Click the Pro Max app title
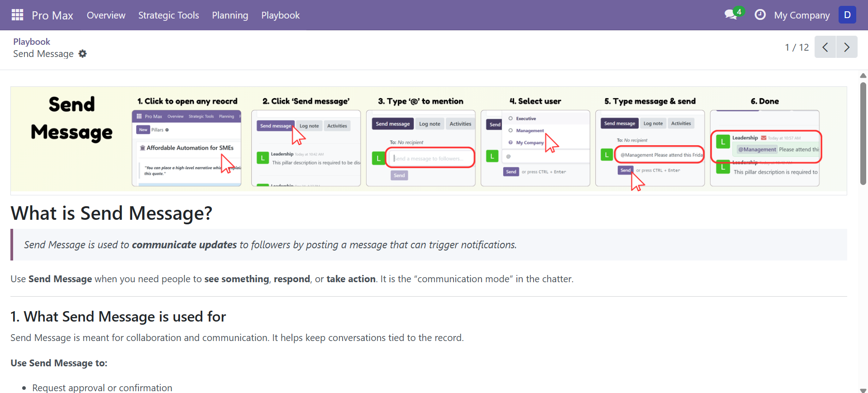 tap(52, 15)
